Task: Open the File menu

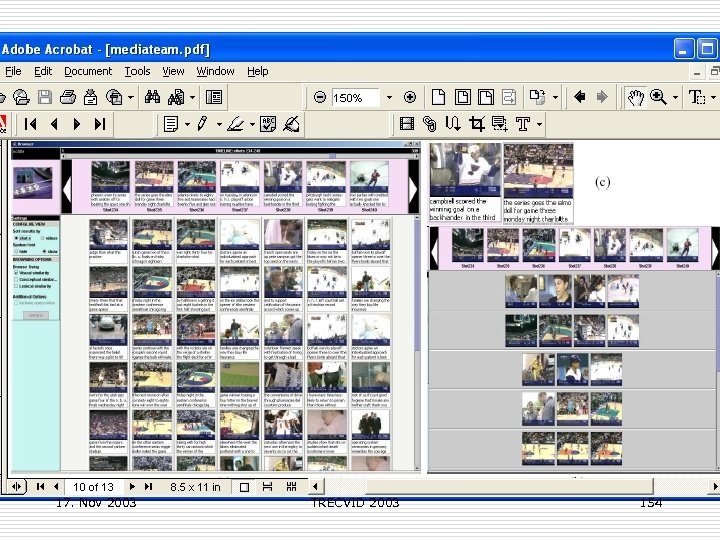Action: [x=13, y=71]
